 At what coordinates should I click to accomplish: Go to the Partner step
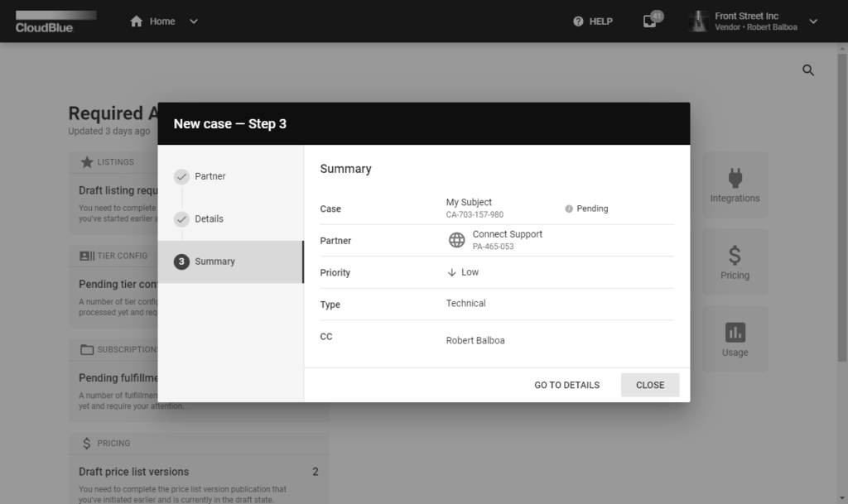(210, 176)
